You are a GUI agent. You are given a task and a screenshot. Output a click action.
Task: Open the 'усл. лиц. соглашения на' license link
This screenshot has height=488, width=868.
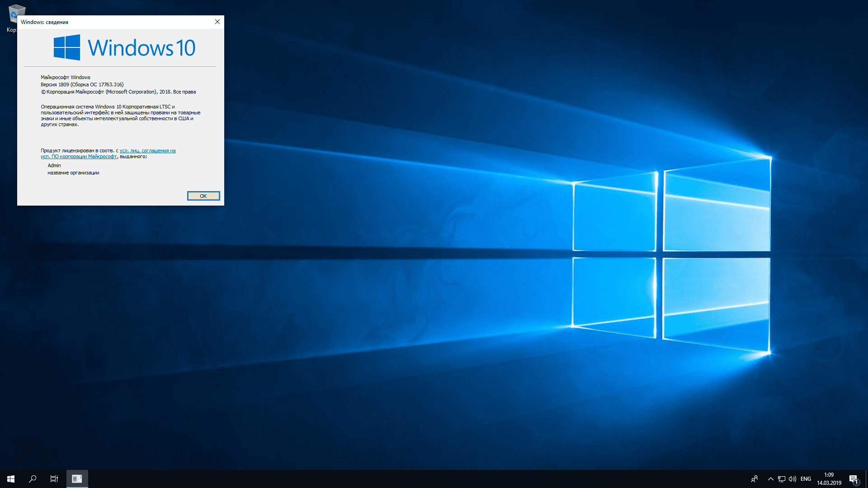click(147, 150)
